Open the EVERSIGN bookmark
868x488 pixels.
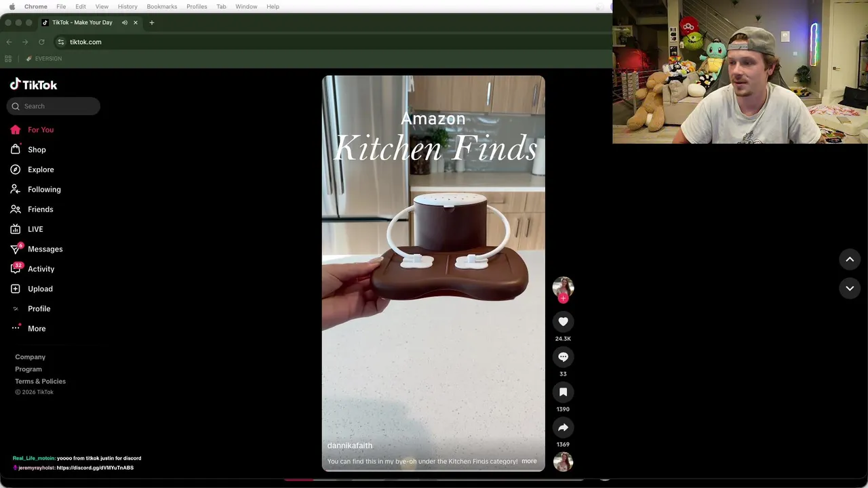coord(43,59)
